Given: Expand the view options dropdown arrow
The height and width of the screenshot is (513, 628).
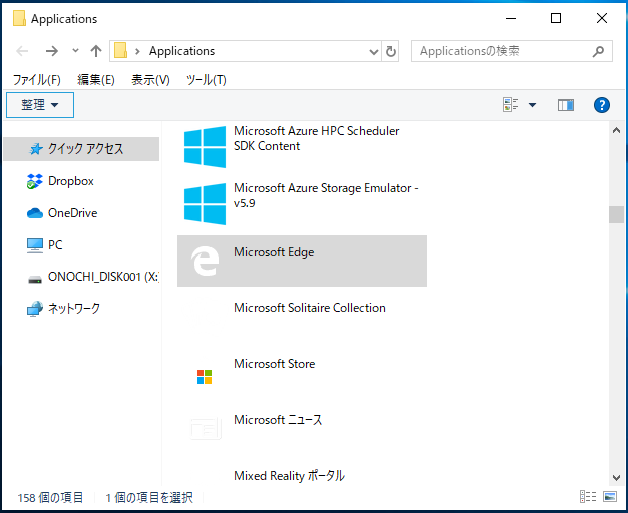Looking at the screenshot, I should [532, 105].
